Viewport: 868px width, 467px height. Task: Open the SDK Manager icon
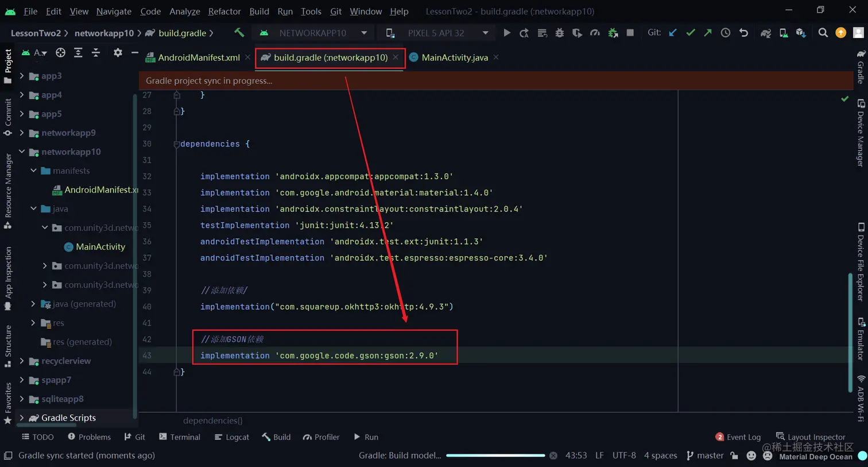pos(801,33)
